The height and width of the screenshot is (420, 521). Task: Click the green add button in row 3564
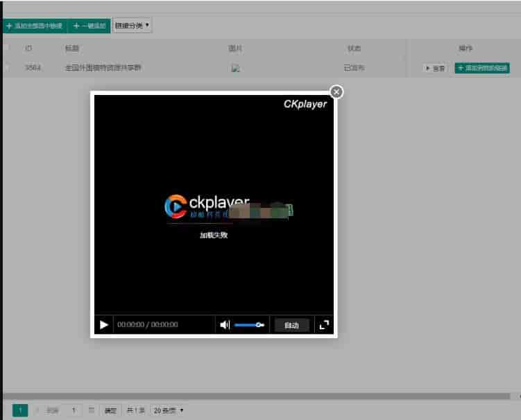coord(482,68)
